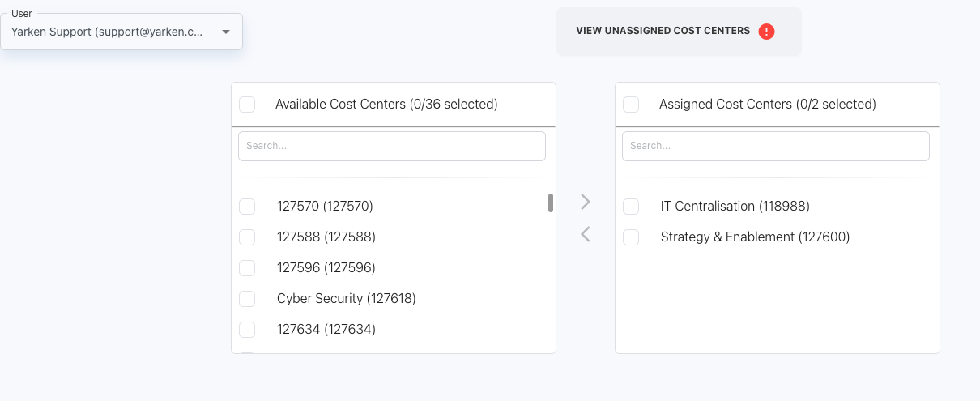Click the IT Centralisation (118988) list label

tap(735, 207)
